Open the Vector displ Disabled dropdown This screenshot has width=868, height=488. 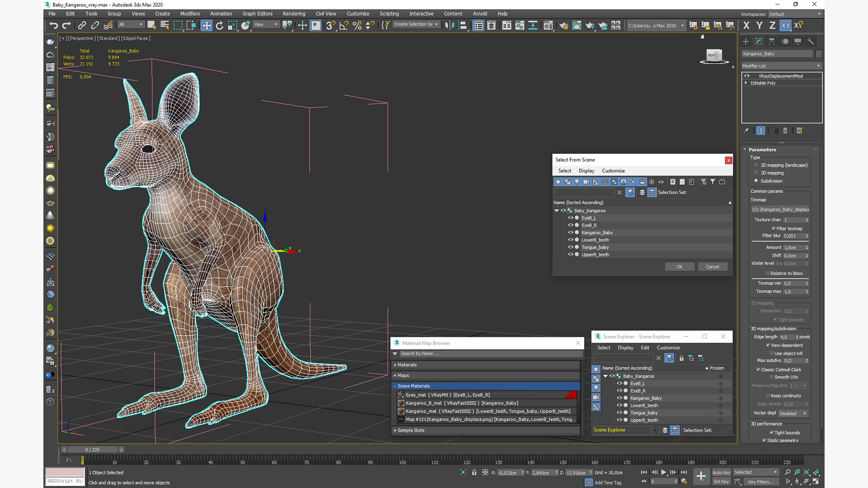pos(793,413)
